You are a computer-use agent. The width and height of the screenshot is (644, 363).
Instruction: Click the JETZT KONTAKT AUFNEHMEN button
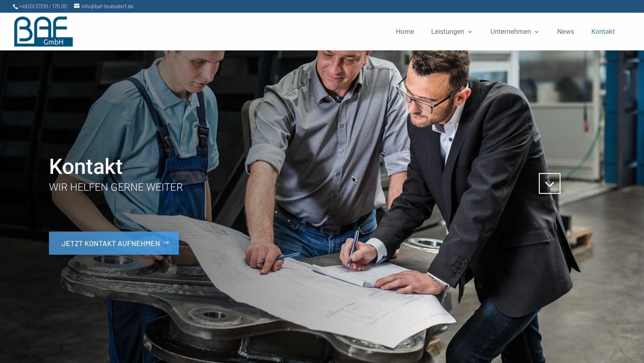[x=114, y=243]
